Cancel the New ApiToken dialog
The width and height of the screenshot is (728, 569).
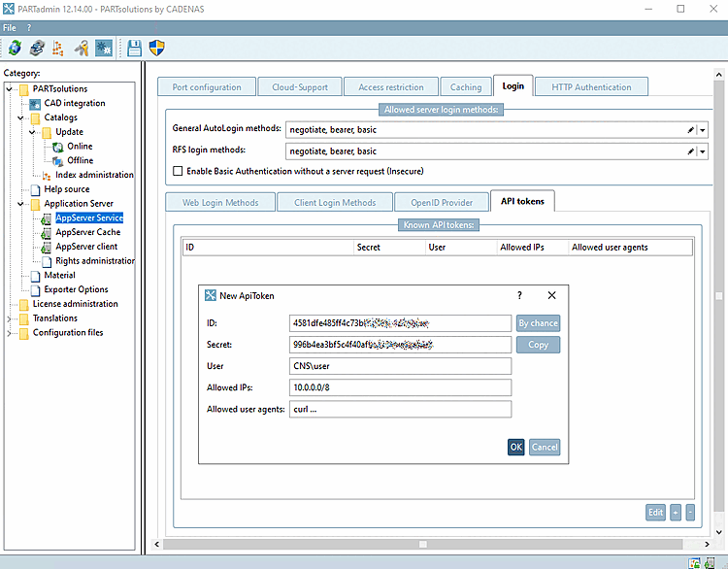tap(545, 447)
